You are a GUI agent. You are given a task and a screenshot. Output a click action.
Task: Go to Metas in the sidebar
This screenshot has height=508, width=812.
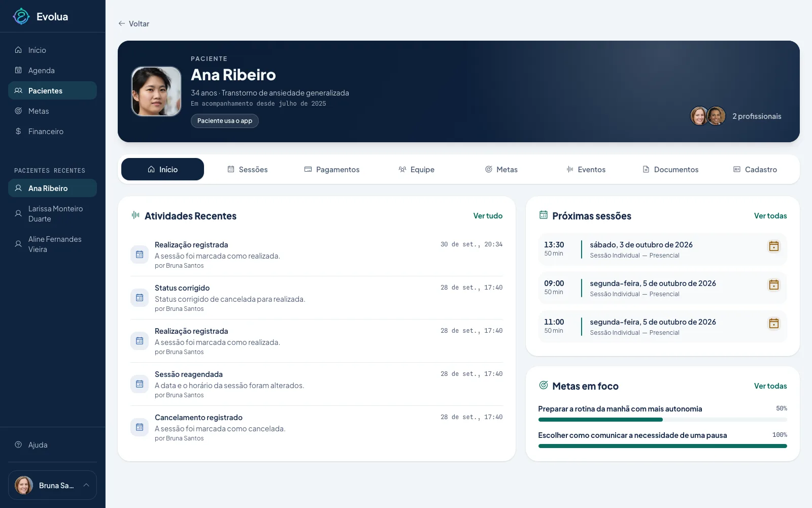pos(52,111)
